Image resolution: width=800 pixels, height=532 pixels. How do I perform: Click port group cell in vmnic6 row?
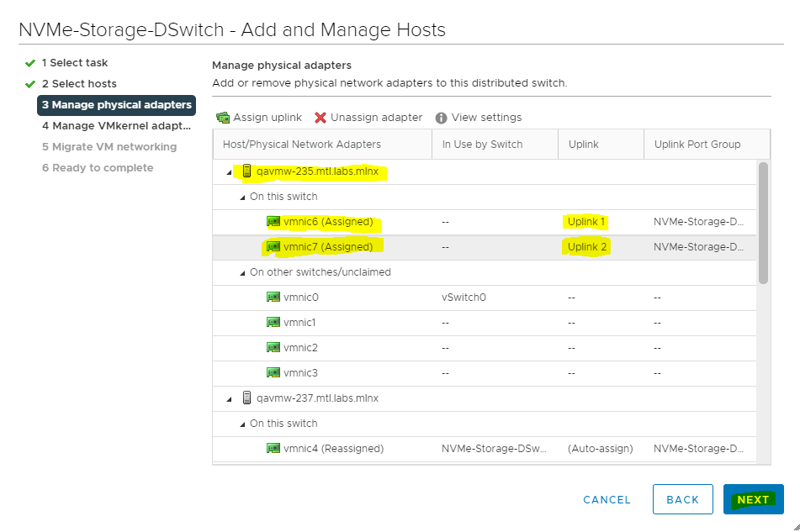698,222
